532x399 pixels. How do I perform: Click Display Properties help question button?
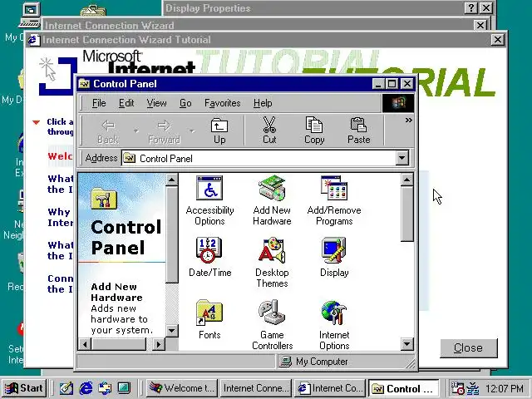[471, 7]
